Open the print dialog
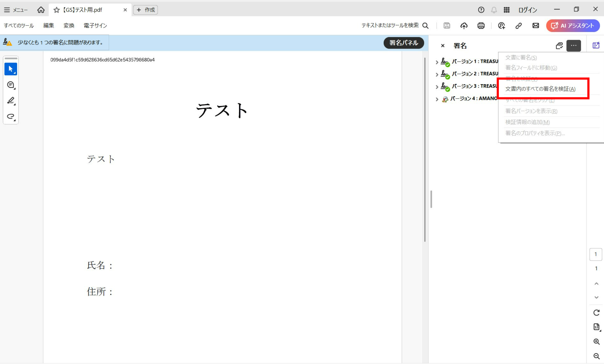This screenshot has height=364, width=604. pos(481,25)
